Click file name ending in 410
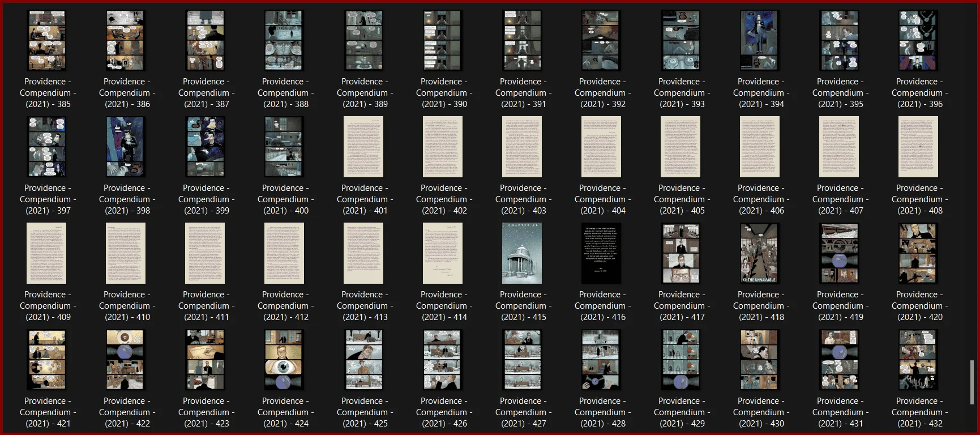 [127, 306]
